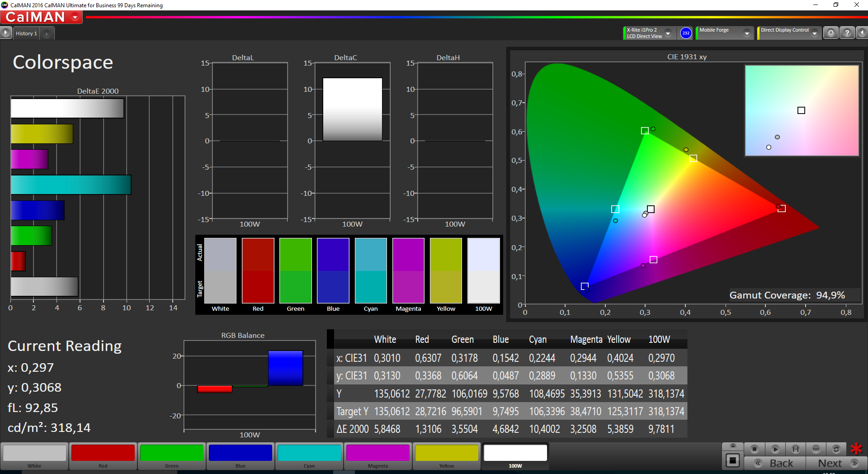This screenshot has width=868, height=474.
Task: Click the 100W column header in table
Action: pos(659,340)
